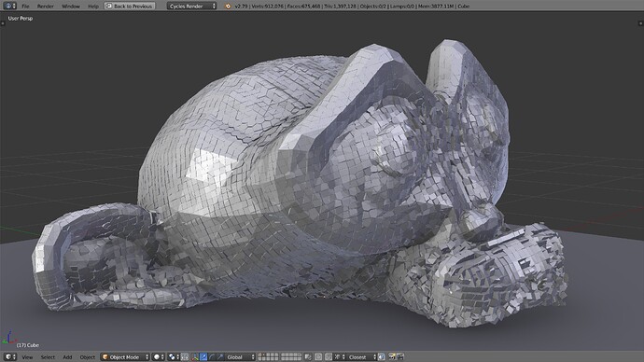
Task: Click the OpenGL render animation icon
Action: pos(400,357)
